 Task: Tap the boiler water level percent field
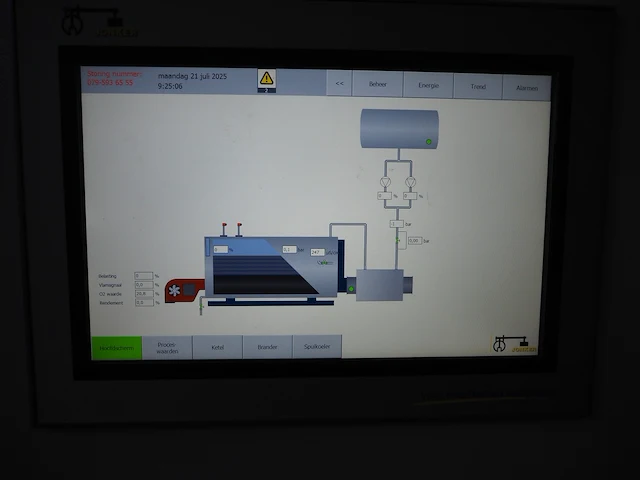(x=221, y=249)
